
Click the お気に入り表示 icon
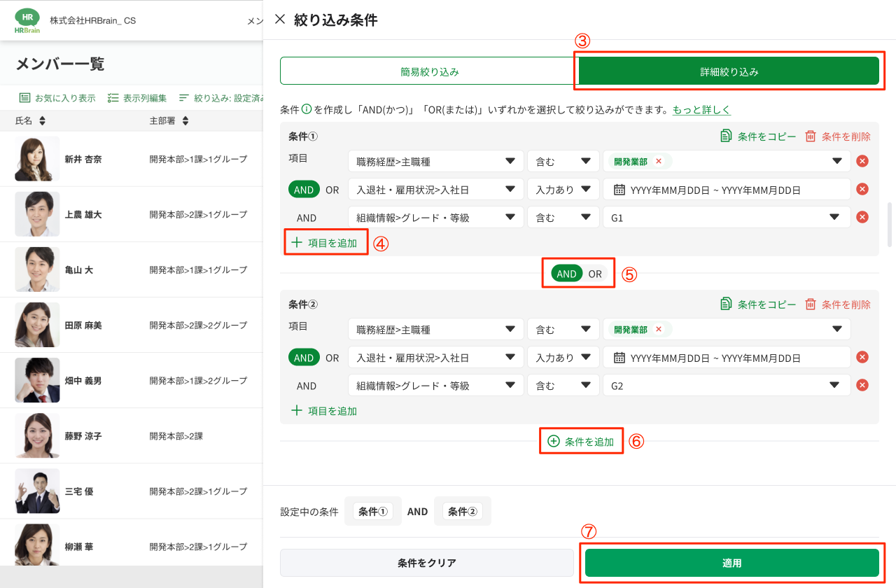[24, 98]
